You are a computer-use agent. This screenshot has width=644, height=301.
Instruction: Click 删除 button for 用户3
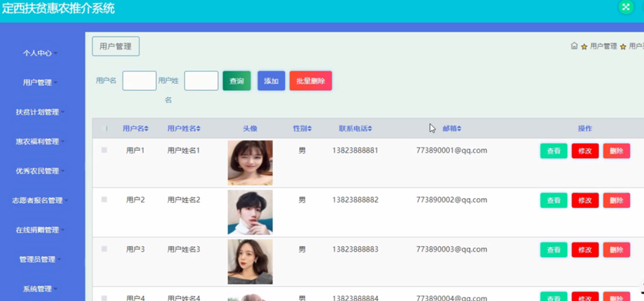(x=617, y=250)
